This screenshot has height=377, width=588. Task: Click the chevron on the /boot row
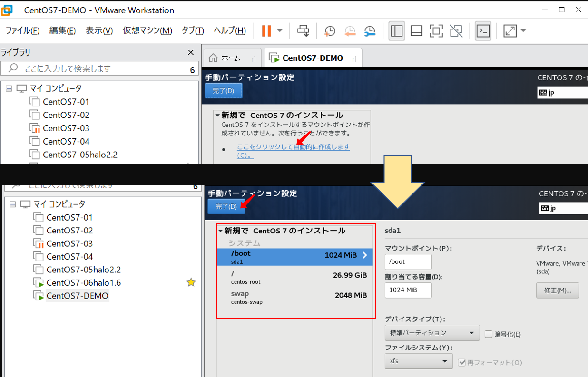click(365, 255)
